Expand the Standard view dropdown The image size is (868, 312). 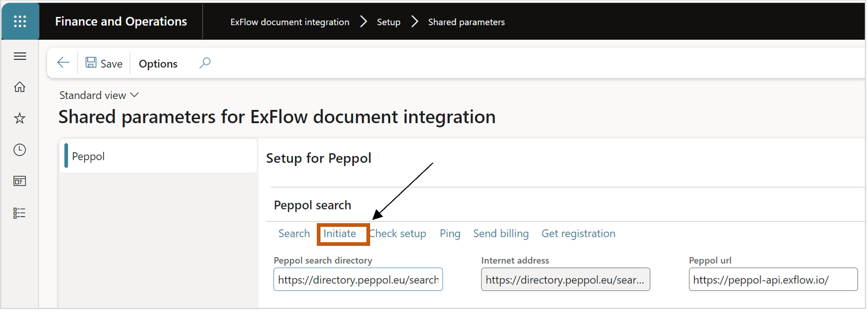99,95
